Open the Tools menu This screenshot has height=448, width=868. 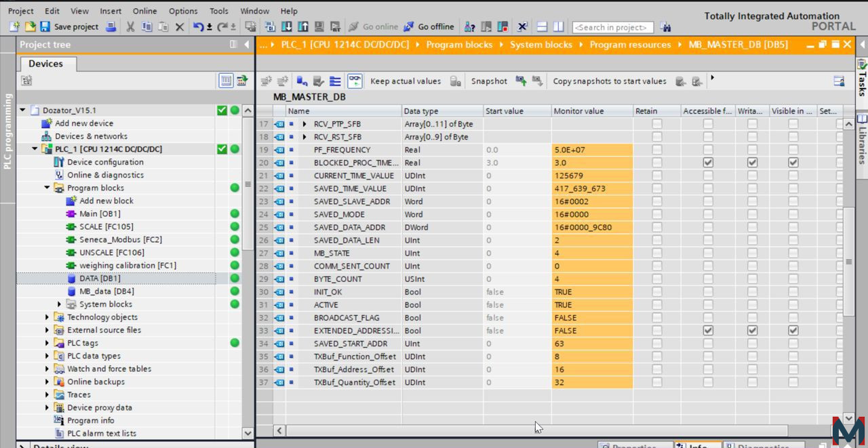point(218,11)
